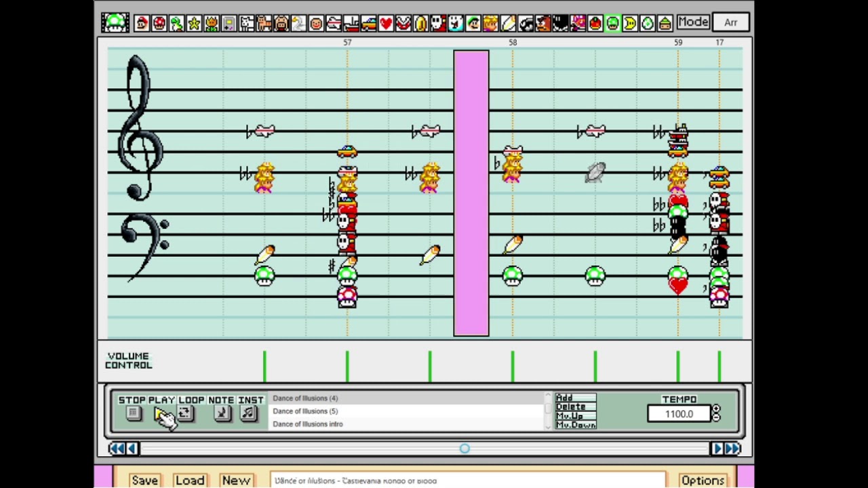Toggle the Arr arranger mode button
Screen dimensions: 868x488
click(x=731, y=22)
